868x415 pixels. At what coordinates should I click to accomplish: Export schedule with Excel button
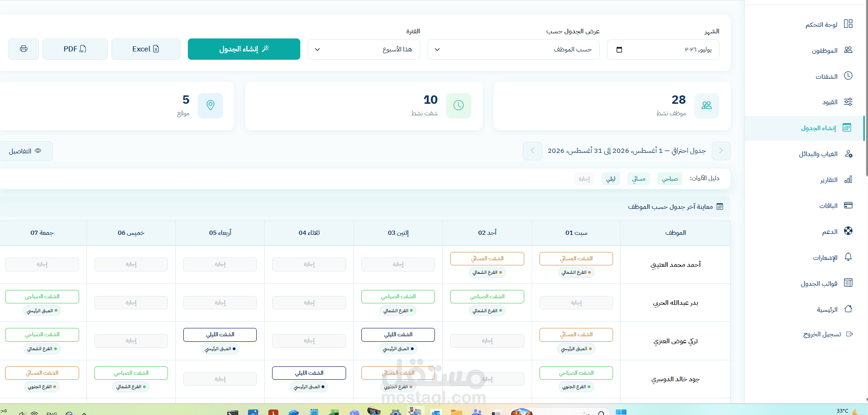(146, 49)
